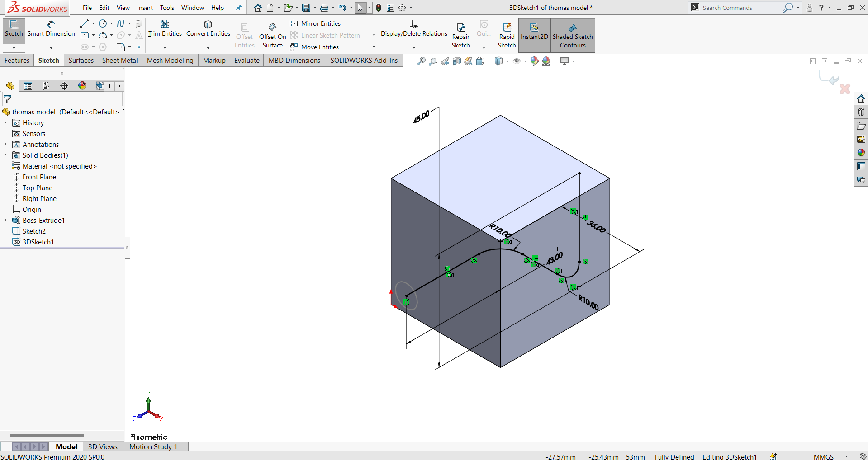Open the Sketch button dropdown arrow
Viewport: 868px width, 460px height.
coord(14,48)
